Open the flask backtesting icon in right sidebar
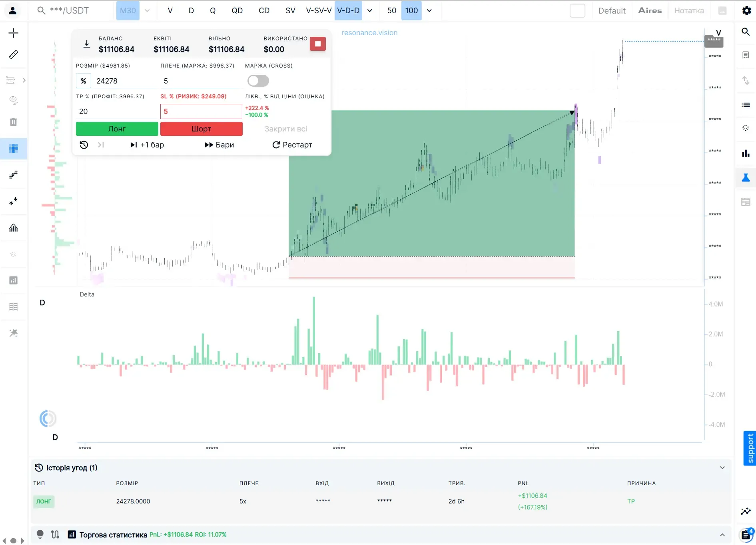 [x=746, y=177]
